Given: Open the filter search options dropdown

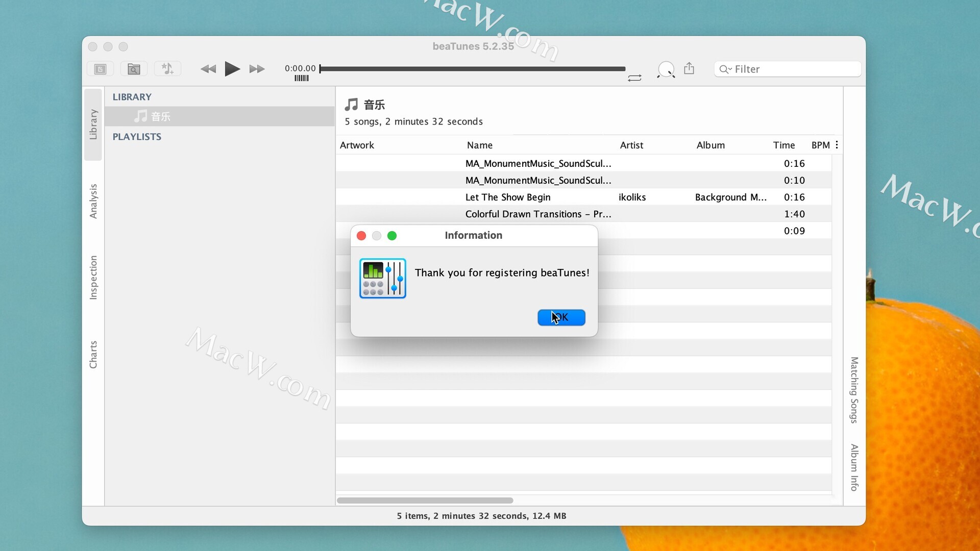Looking at the screenshot, I should coord(725,69).
